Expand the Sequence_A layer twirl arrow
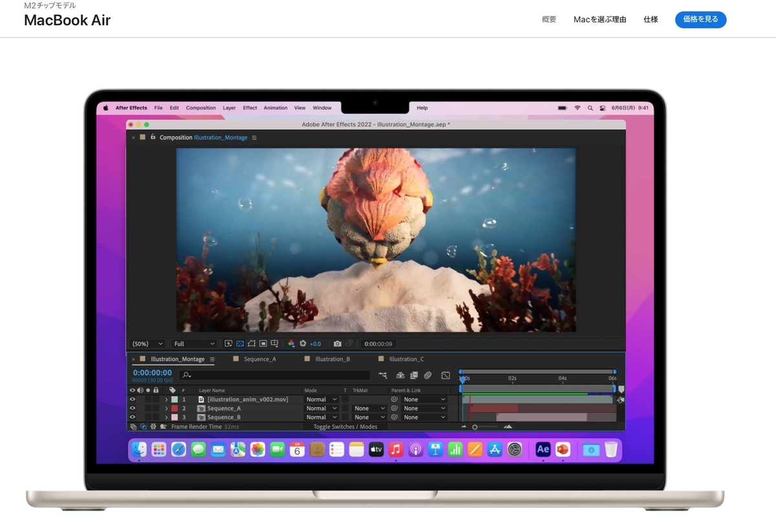The height and width of the screenshot is (532, 776). click(x=166, y=409)
